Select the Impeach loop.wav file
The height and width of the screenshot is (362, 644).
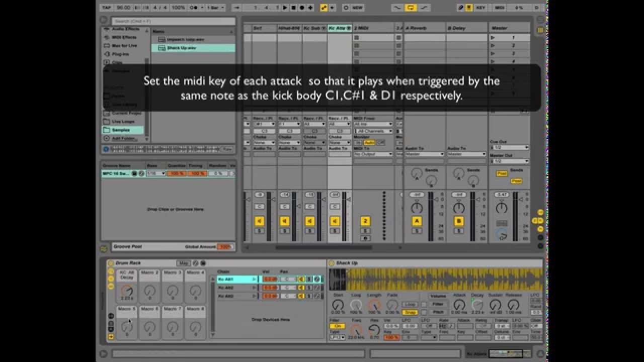point(193,39)
